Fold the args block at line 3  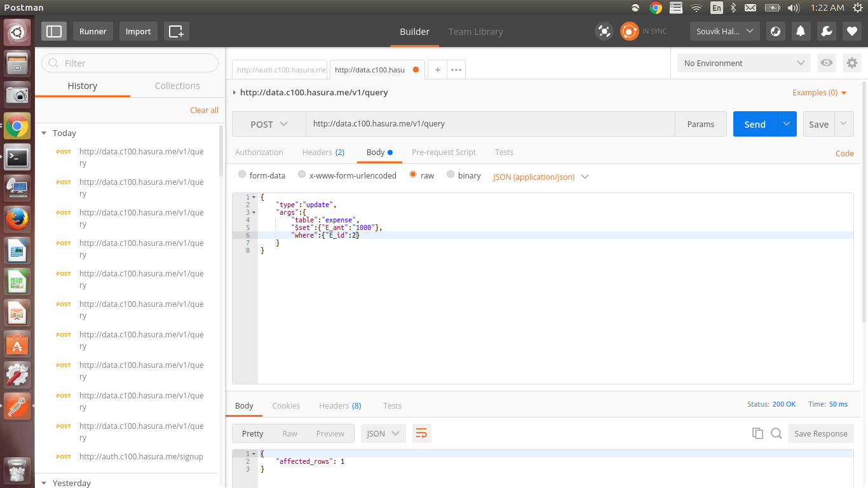pos(254,212)
